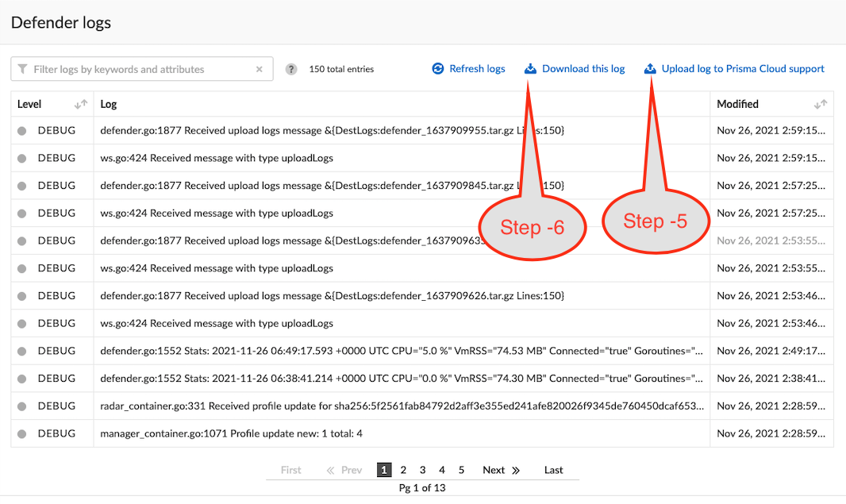846x504 pixels.
Task: Select log row mentioning defender_1637909626.tar.gz
Action: coord(422,296)
